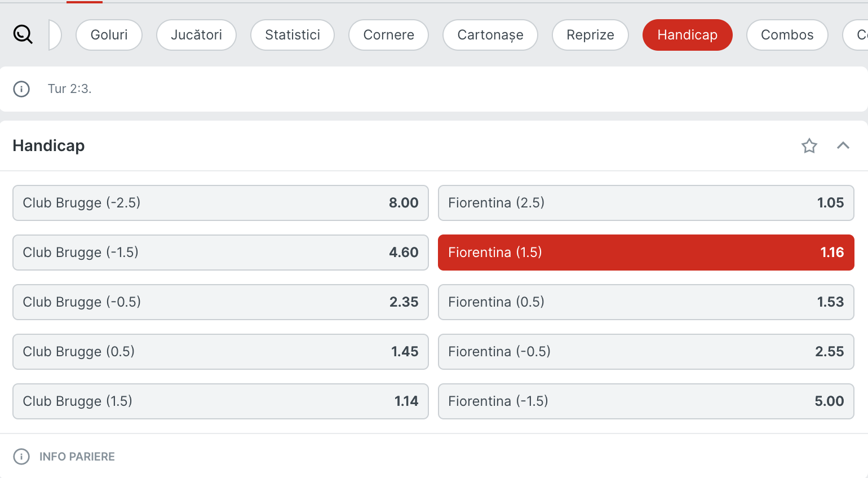Switch to the Reprize tab
This screenshot has width=868, height=478.
(x=590, y=35)
